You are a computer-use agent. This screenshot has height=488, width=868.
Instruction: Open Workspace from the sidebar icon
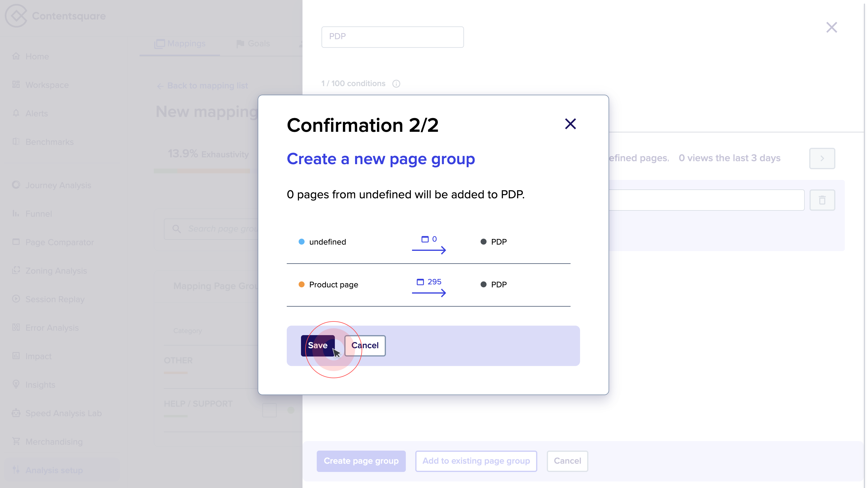point(16,85)
